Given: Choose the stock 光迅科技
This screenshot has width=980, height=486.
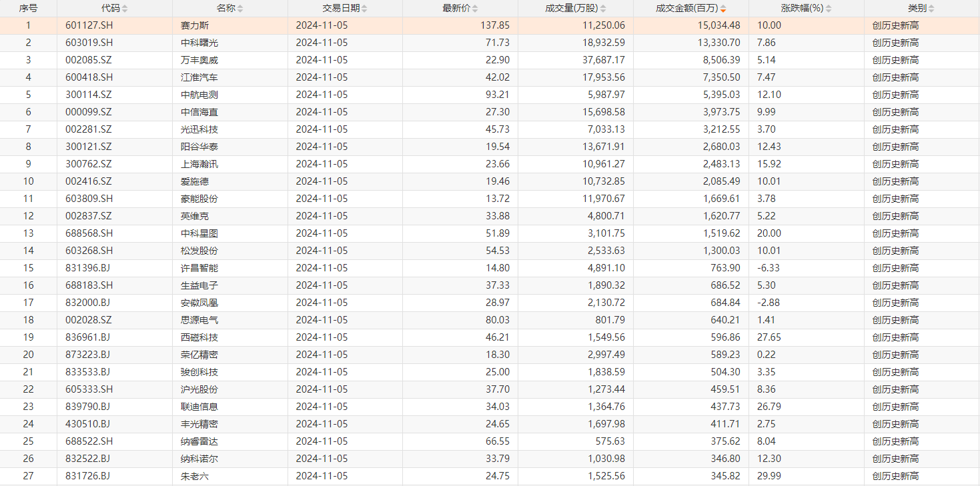Looking at the screenshot, I should point(199,129).
